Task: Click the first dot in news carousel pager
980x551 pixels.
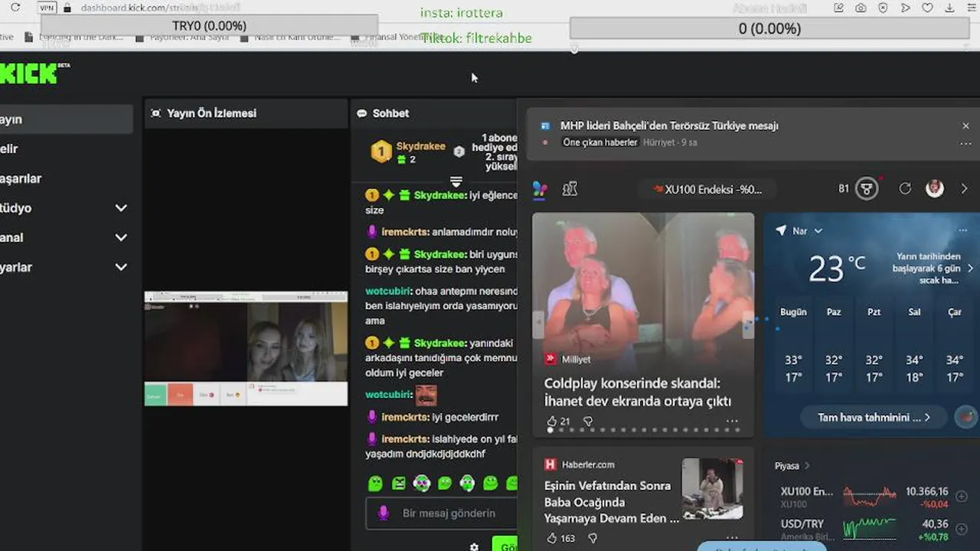Action: click(x=550, y=430)
